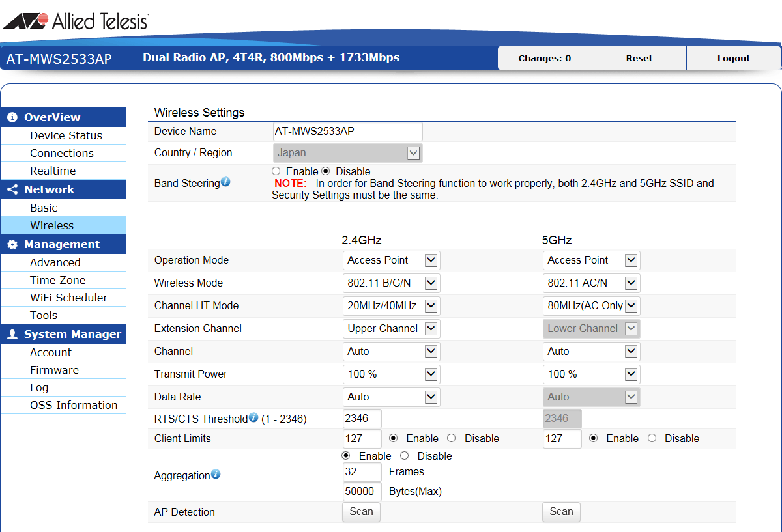782x532 pixels.
Task: Disable 5GHz Client Limits
Action: [652, 438]
